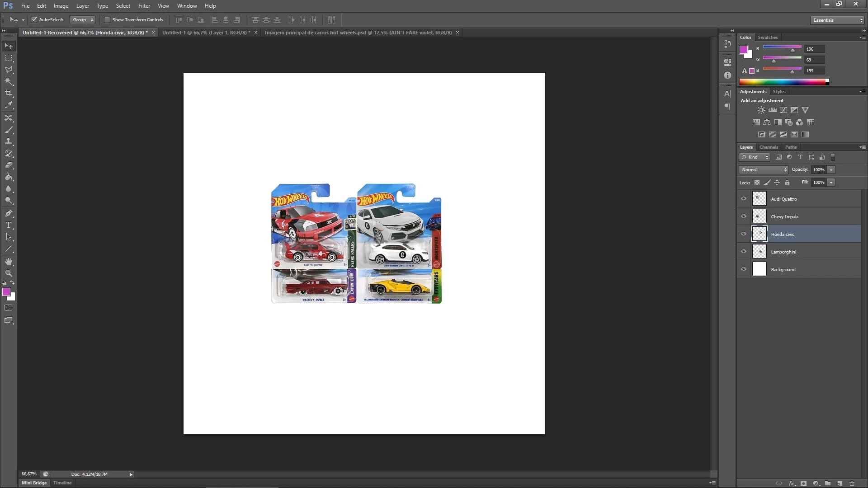
Task: Uncheck the Auto-Select checkbox
Action: tap(34, 20)
